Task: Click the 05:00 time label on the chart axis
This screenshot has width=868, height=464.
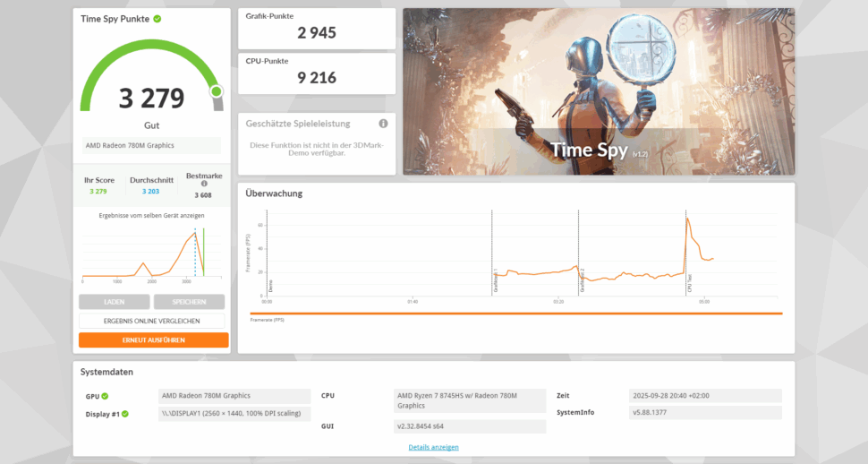Action: (x=704, y=302)
